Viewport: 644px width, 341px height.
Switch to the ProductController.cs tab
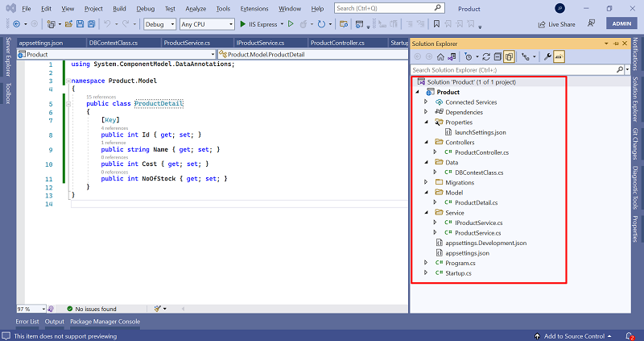(x=337, y=42)
